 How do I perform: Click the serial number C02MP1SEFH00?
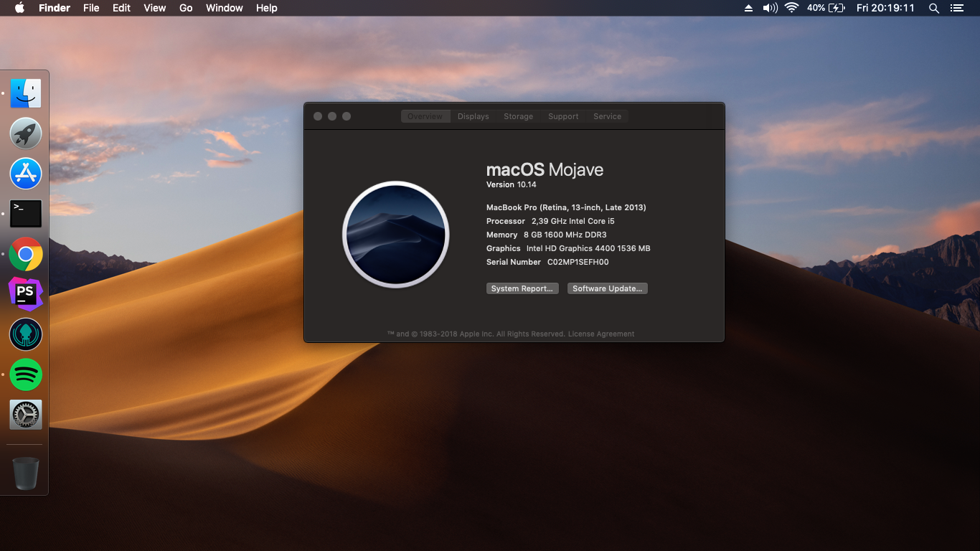pyautogui.click(x=578, y=262)
